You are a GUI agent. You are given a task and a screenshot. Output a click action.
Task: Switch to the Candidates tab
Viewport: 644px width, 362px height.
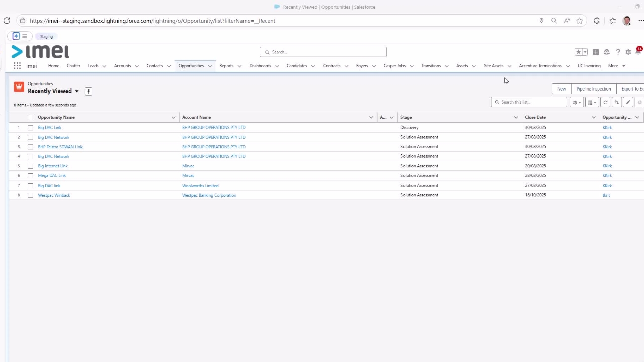pos(297,66)
